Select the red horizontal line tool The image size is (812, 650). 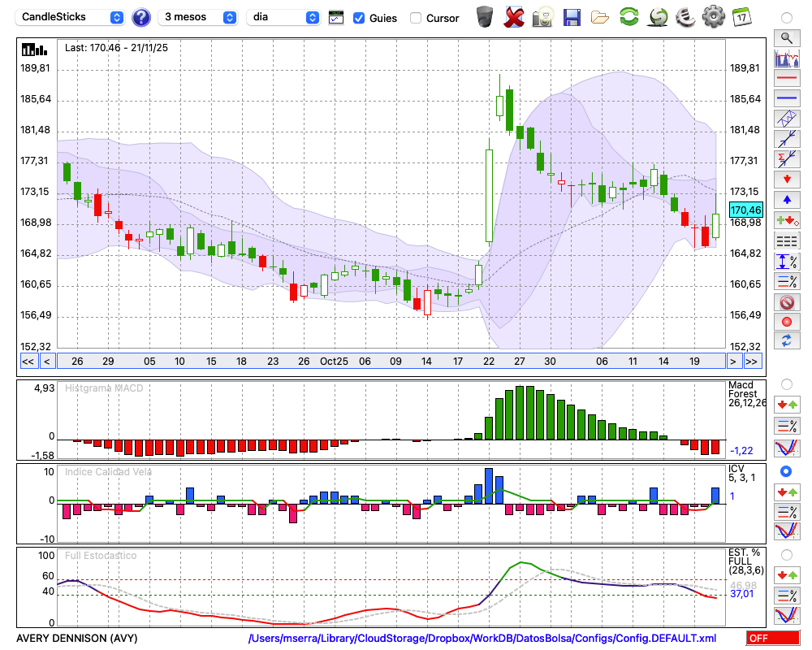(786, 78)
